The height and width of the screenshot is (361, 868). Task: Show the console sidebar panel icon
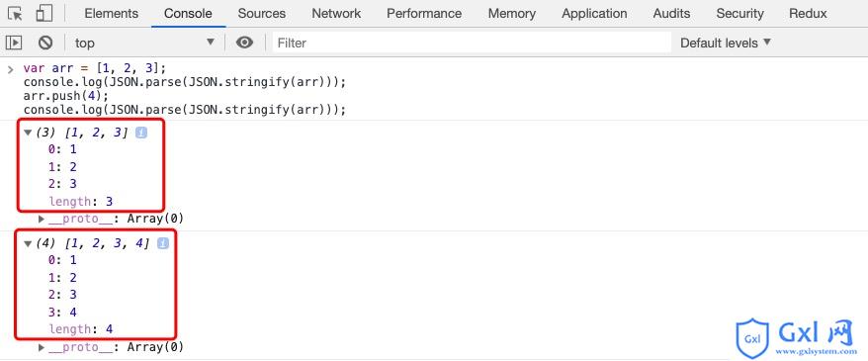[14, 43]
